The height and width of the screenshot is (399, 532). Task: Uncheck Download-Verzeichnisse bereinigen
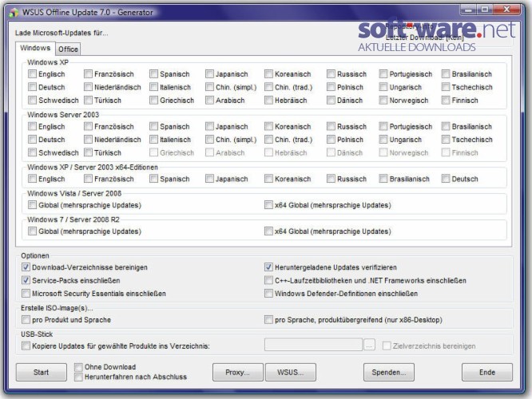(x=26, y=267)
